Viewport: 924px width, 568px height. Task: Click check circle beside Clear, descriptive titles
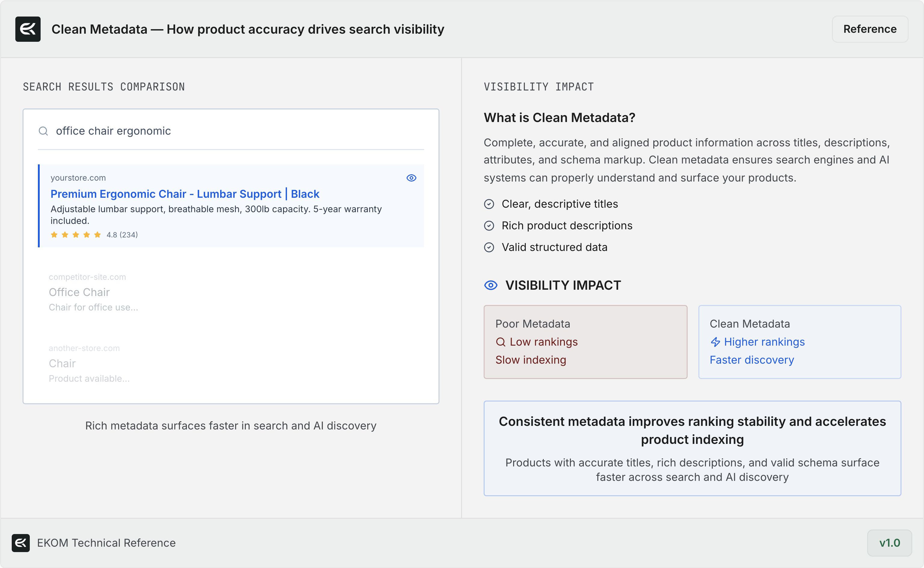[489, 204]
